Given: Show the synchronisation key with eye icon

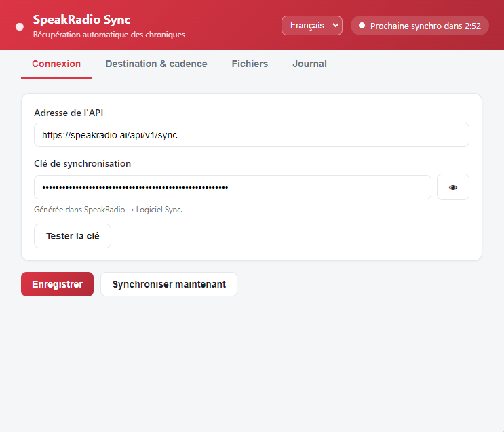Looking at the screenshot, I should [453, 187].
